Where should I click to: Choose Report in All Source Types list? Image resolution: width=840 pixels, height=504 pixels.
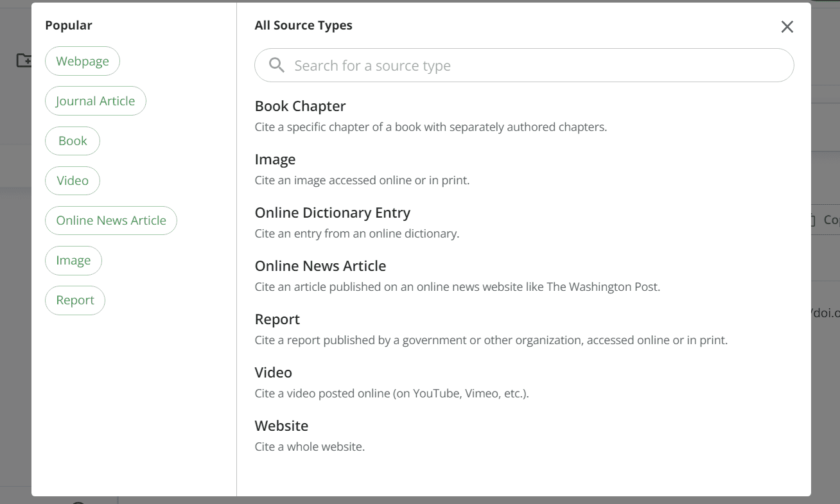tap(277, 319)
